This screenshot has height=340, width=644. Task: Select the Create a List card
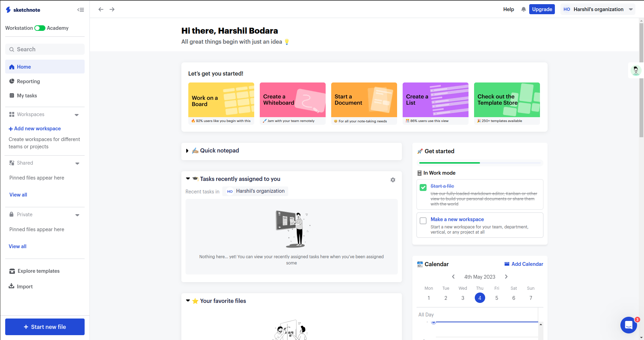[436, 104]
